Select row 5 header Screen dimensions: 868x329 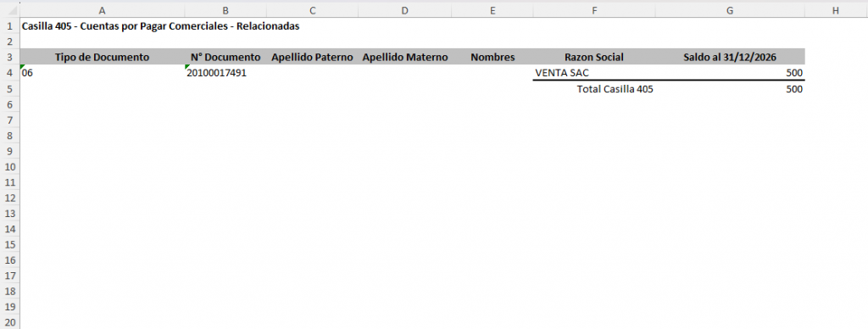pos(9,89)
